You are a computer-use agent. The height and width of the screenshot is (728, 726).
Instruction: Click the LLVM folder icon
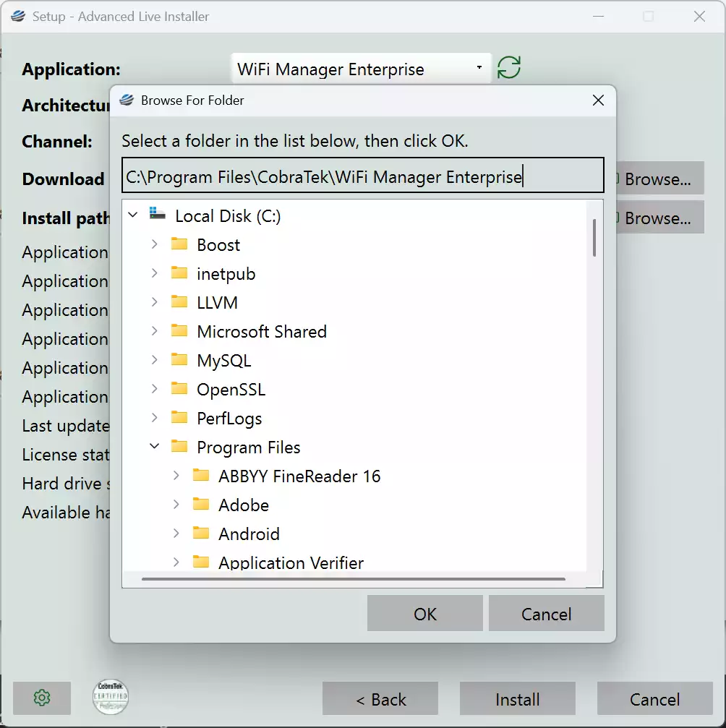(x=179, y=301)
